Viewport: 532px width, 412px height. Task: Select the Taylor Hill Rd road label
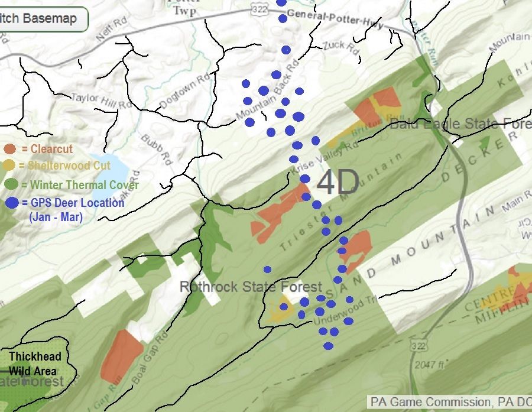(100, 100)
